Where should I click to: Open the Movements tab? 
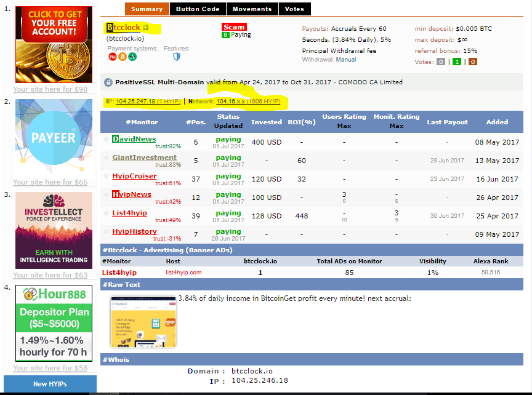click(x=252, y=9)
